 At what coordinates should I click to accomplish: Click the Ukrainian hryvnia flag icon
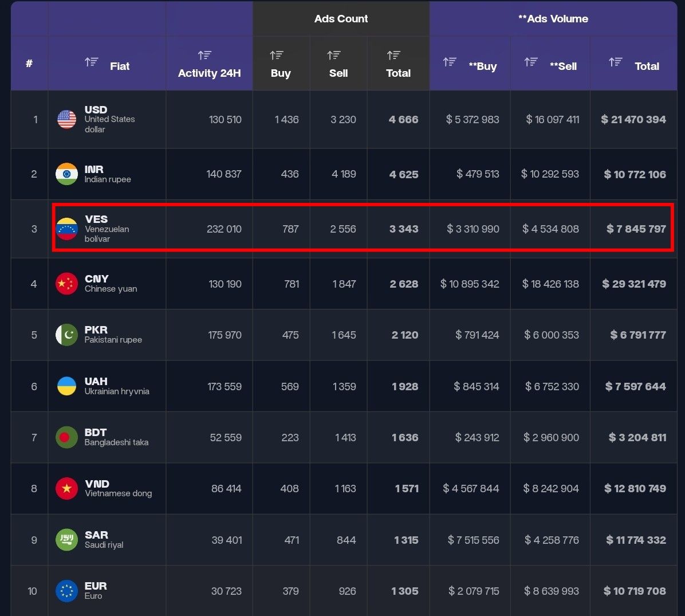click(66, 386)
